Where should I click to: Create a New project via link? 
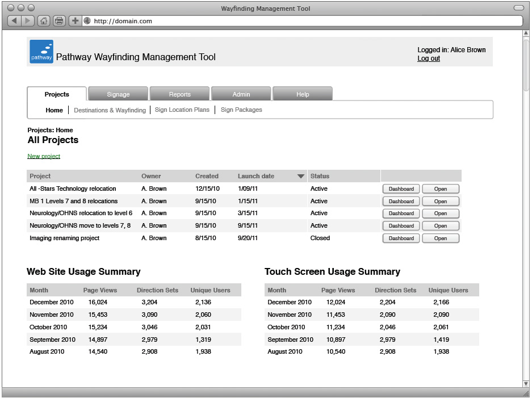44,156
